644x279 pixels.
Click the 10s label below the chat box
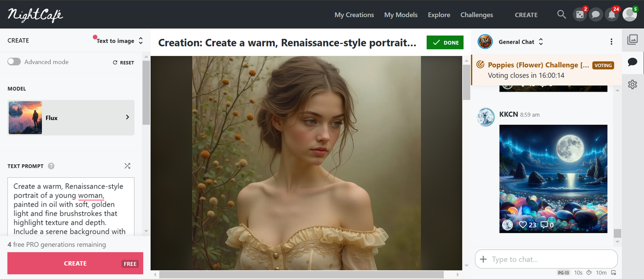click(x=579, y=272)
